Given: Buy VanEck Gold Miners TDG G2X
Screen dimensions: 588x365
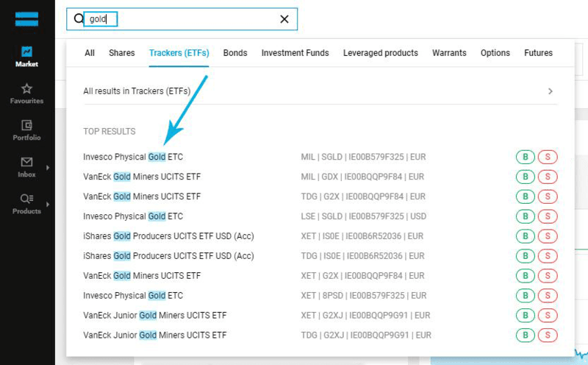Looking at the screenshot, I should [x=526, y=196].
